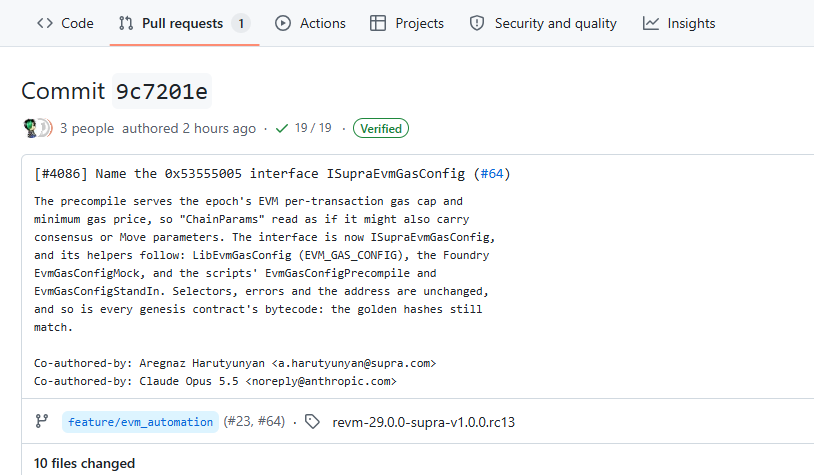The width and height of the screenshot is (814, 475).
Task: Click the 'authored 2 hours ago' timestamp
Action: coord(189,128)
